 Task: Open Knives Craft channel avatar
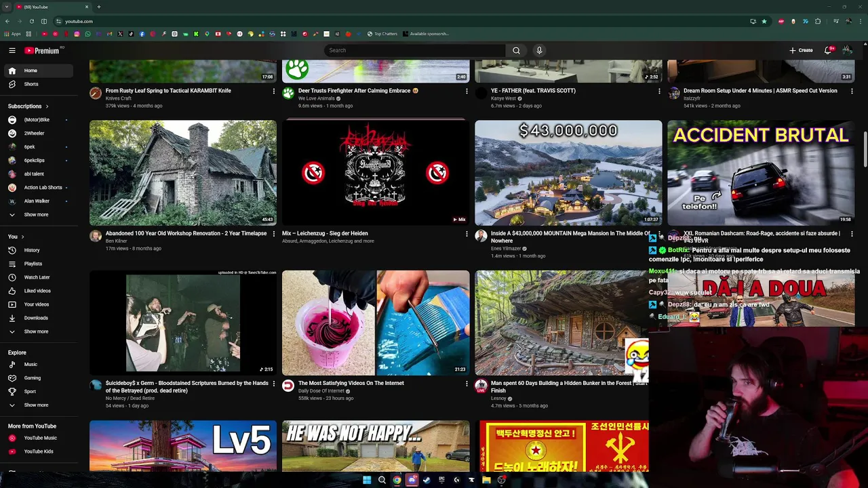click(x=96, y=94)
